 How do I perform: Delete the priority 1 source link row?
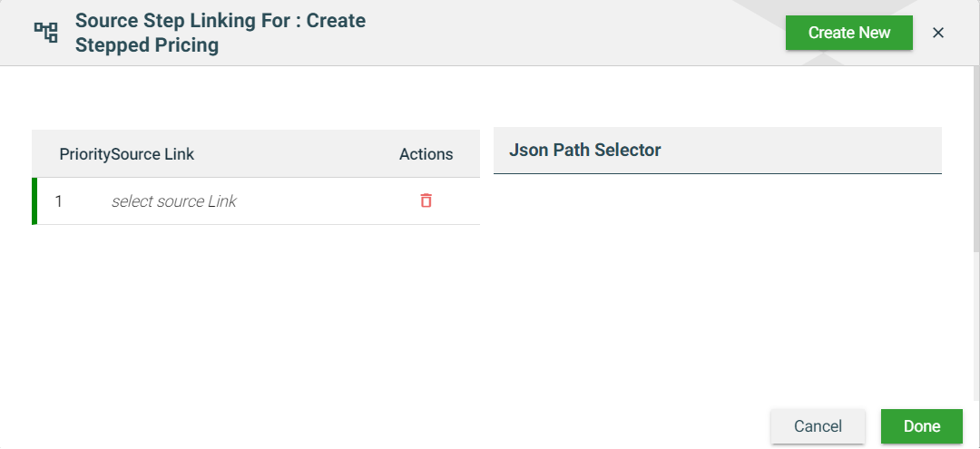[426, 200]
